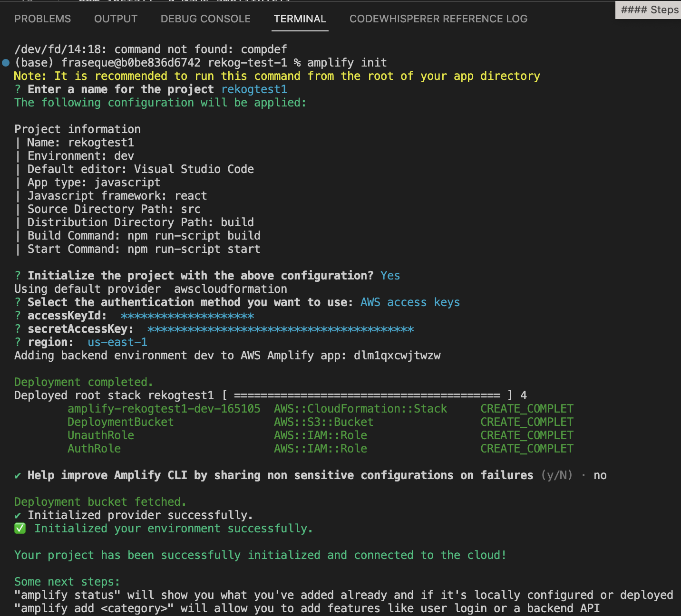
Task: Click 'AWS::S3::Bucket' resource type
Action: tap(324, 422)
